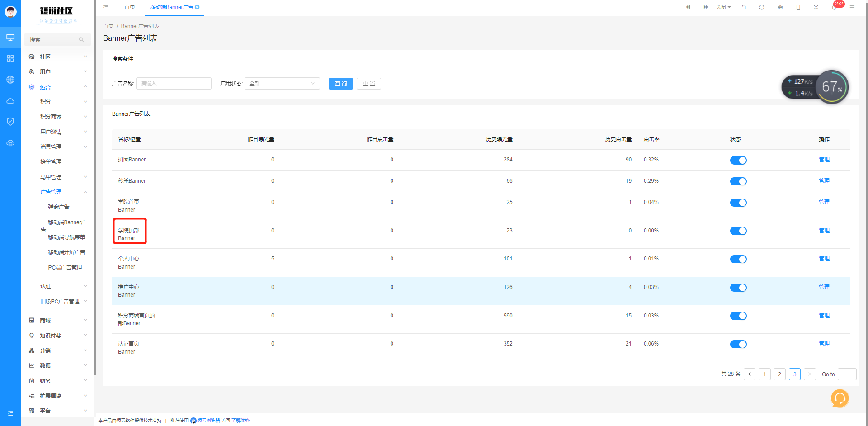Open the grid apps icon in the blue sidebar
868x426 pixels.
click(10, 58)
